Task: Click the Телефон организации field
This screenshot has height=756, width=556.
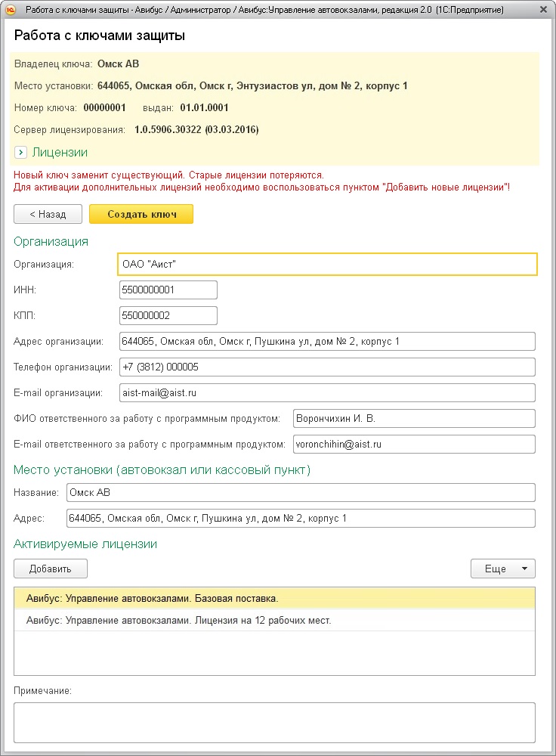Action: click(326, 367)
